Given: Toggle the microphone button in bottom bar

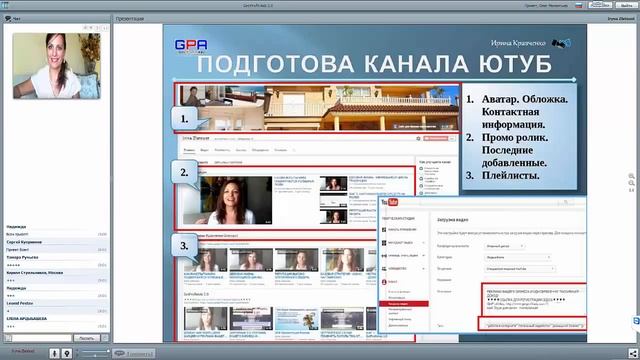Looking at the screenshot, I should 54,353.
